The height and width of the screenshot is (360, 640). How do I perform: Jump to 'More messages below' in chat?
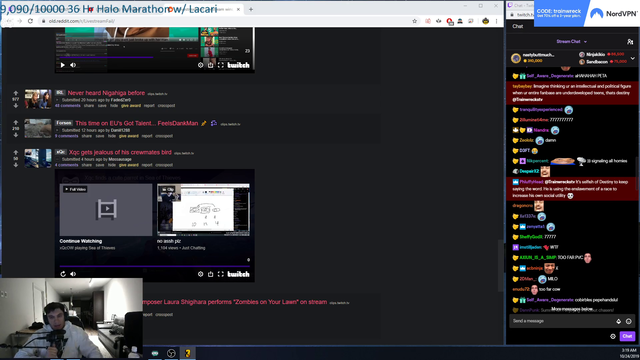571,309
